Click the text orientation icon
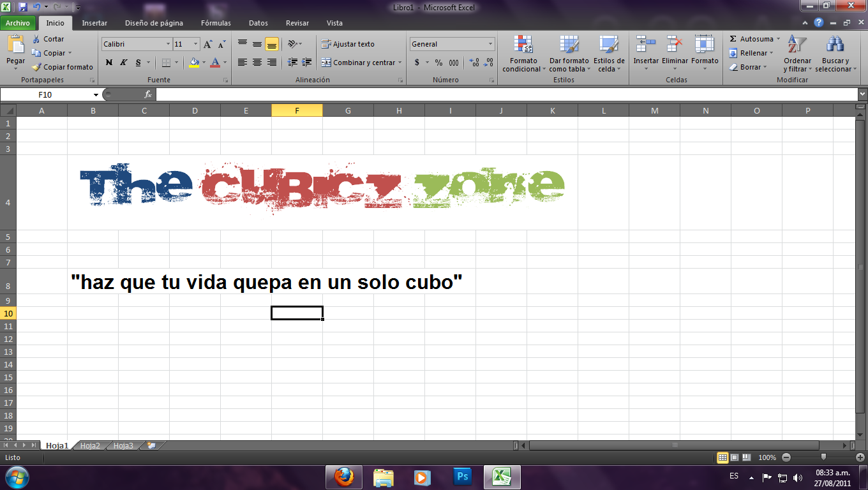The image size is (868, 490). tap(292, 44)
